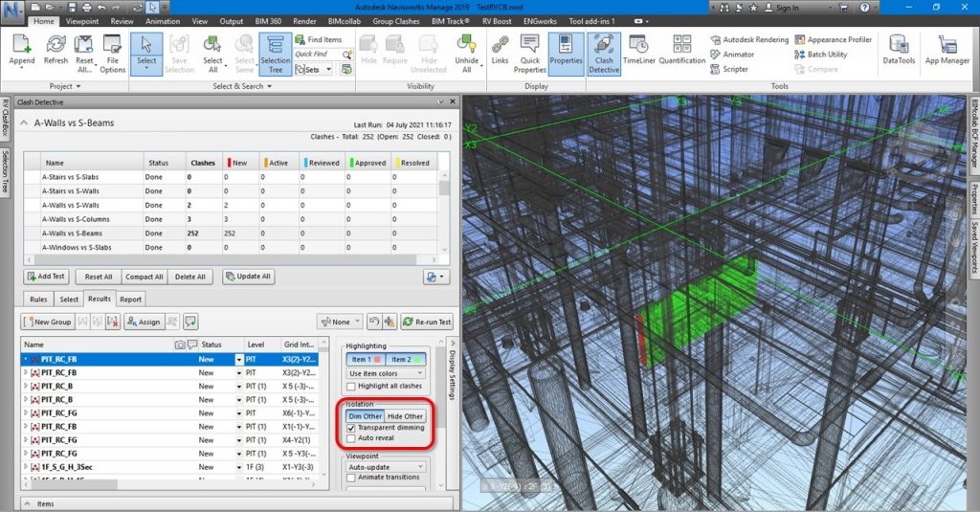This screenshot has height=512, width=980.
Task: Open the Auto-update viewpoint dropdown
Action: click(387, 467)
